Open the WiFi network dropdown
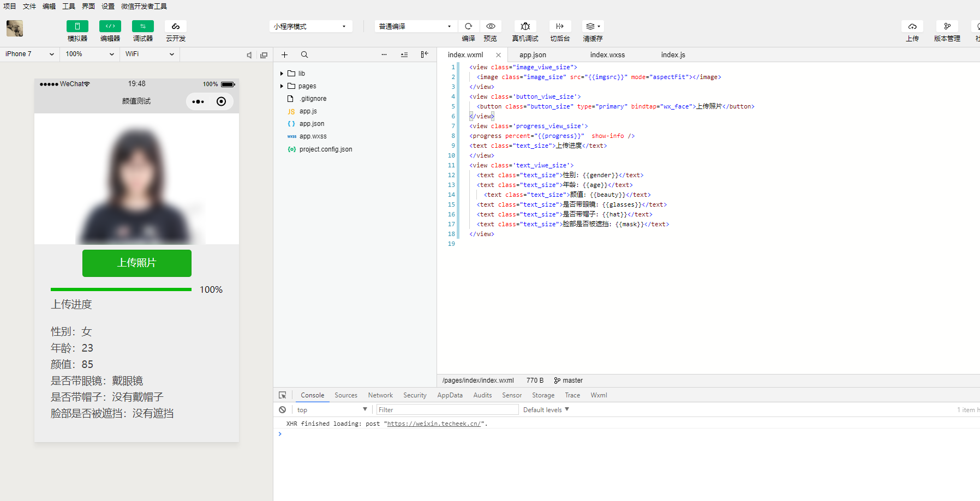This screenshot has height=501, width=980. pyautogui.click(x=150, y=54)
